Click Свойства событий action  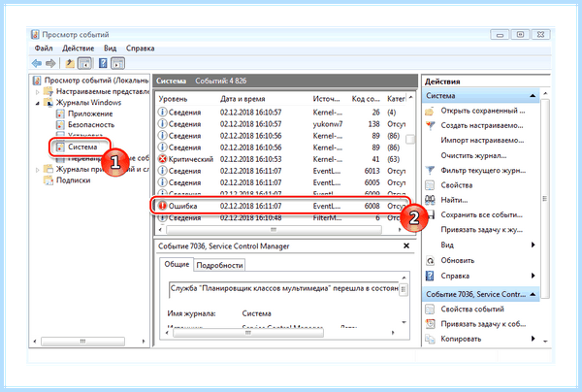pyautogui.click(x=472, y=309)
